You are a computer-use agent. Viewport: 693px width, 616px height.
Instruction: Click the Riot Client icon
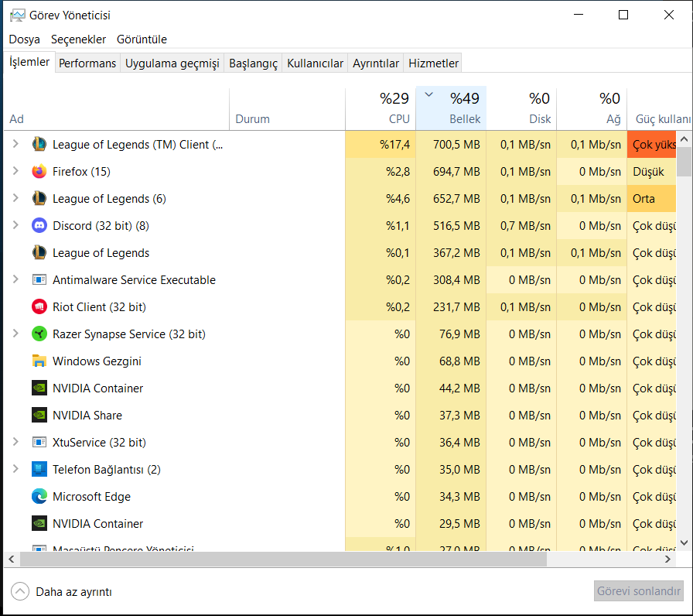click(39, 307)
